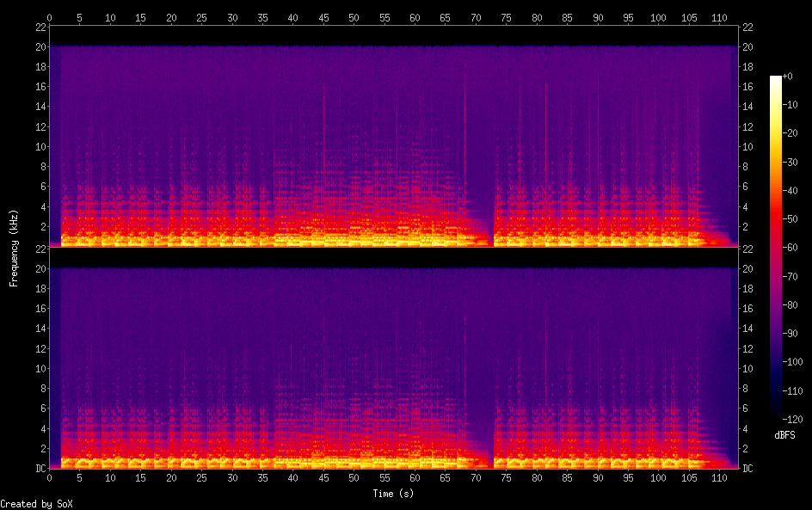Click the "-110" color scale value
The image size is (812, 510).
click(x=792, y=391)
